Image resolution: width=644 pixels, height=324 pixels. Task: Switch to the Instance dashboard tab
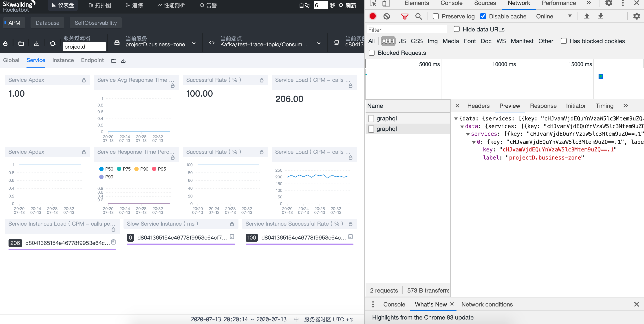(x=63, y=60)
